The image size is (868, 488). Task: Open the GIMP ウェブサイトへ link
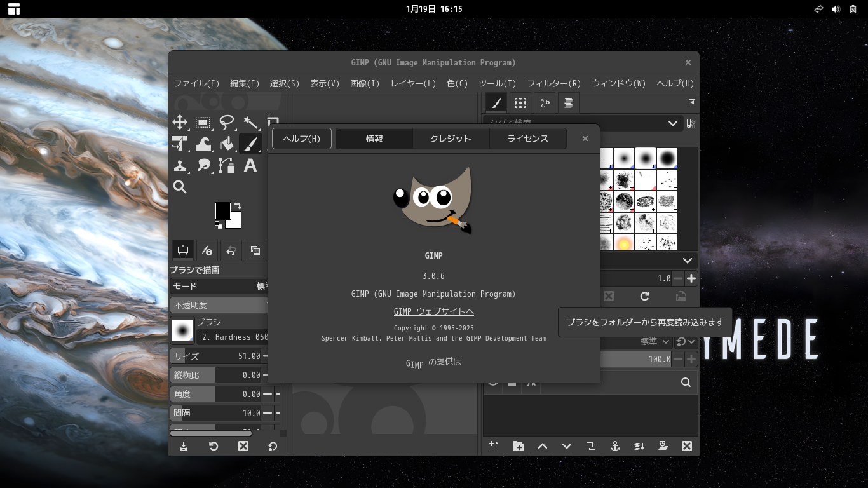click(x=433, y=311)
